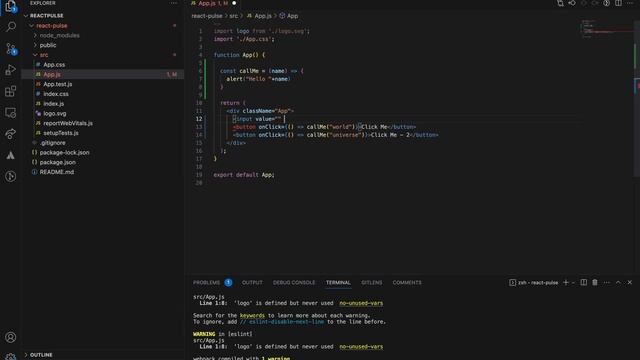The width and height of the screenshot is (640, 360).
Task: Open reportWebVitals.js file
Action: click(x=68, y=123)
